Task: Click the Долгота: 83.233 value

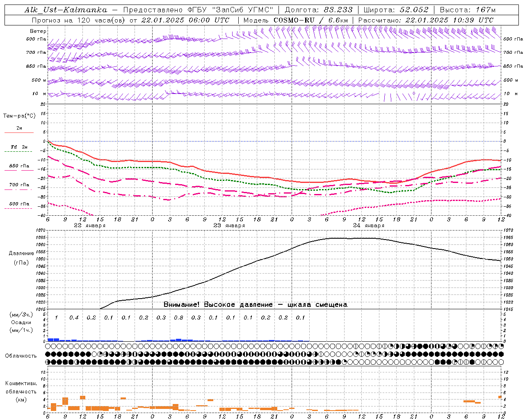Action: 319,10
